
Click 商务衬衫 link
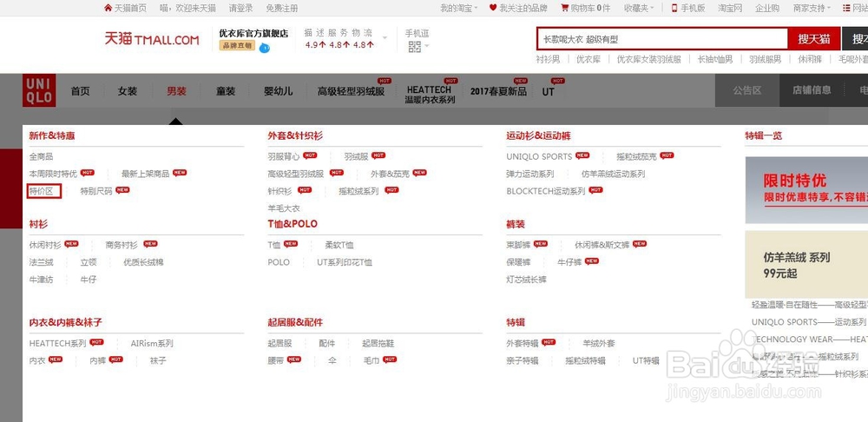(x=122, y=245)
